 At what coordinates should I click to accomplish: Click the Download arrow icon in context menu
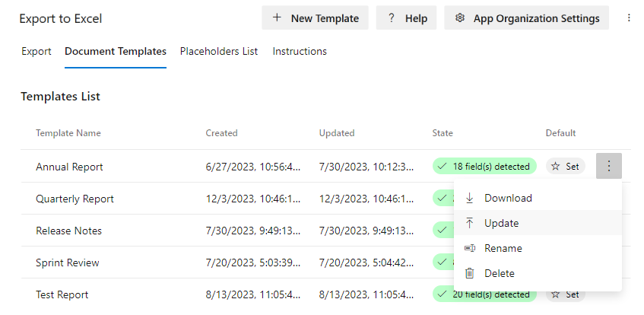pos(469,198)
